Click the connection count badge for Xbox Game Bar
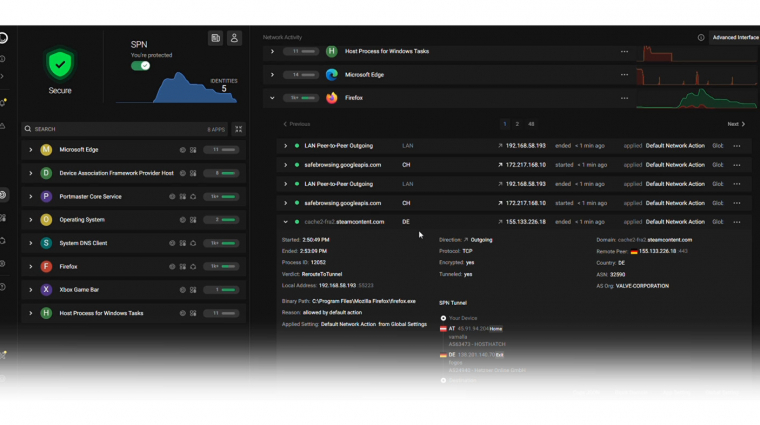 pyautogui.click(x=222, y=289)
